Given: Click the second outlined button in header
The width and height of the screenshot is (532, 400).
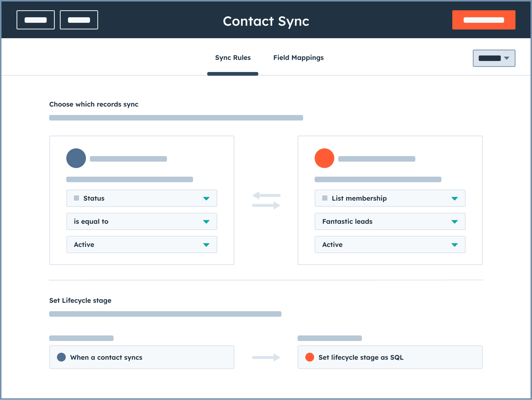Looking at the screenshot, I should pyautogui.click(x=79, y=20).
